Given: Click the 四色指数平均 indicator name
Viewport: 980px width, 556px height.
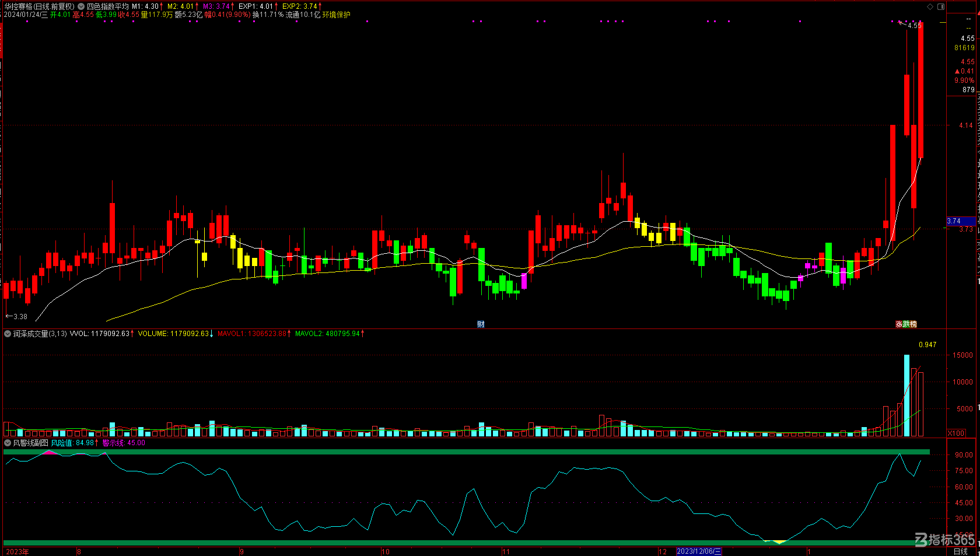Looking at the screenshot, I should pyautogui.click(x=108, y=6).
